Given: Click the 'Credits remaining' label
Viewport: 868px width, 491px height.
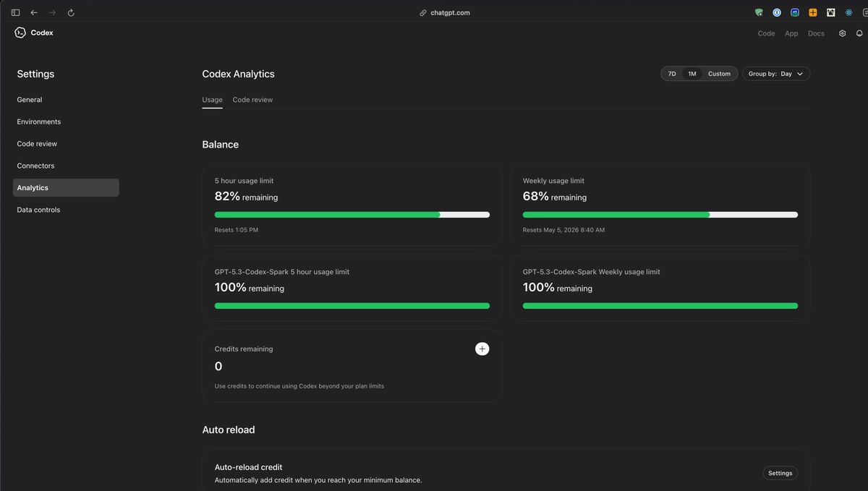Looking at the screenshot, I should click(x=244, y=349).
